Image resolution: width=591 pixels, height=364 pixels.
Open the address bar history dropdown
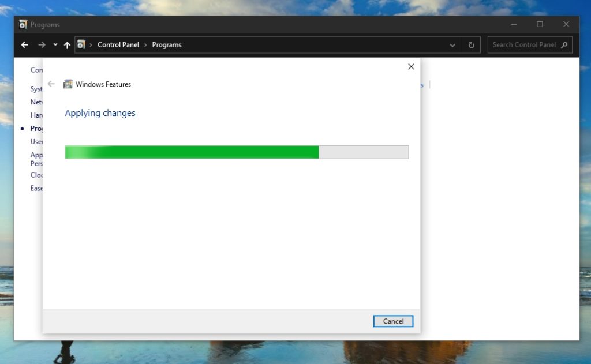[452, 45]
